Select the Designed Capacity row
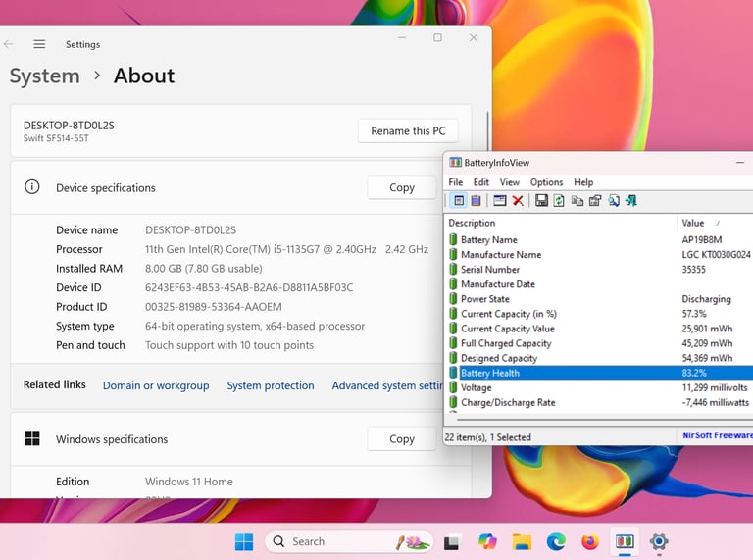The height and width of the screenshot is (560, 753). [599, 358]
